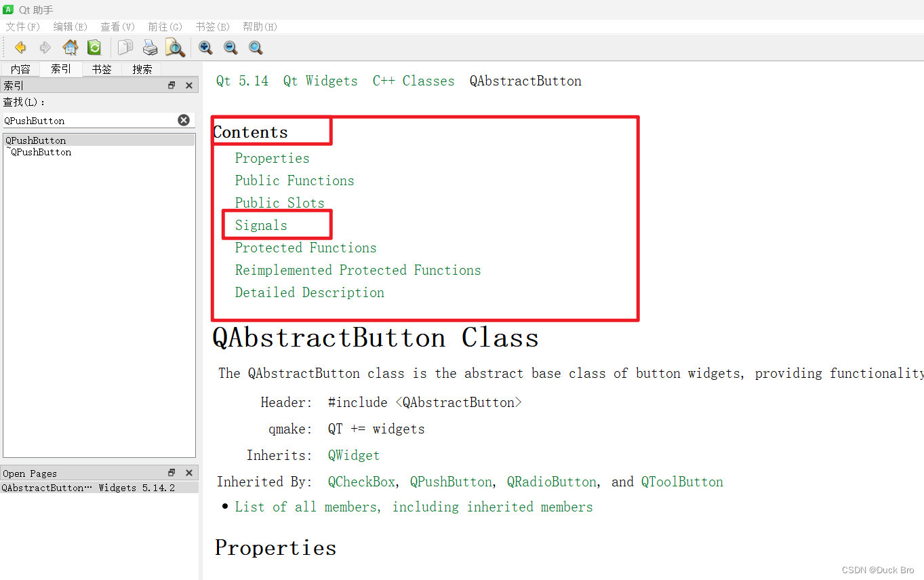Image resolution: width=924 pixels, height=580 pixels.
Task: Go back with the yellow arrow icon
Action: 20,47
